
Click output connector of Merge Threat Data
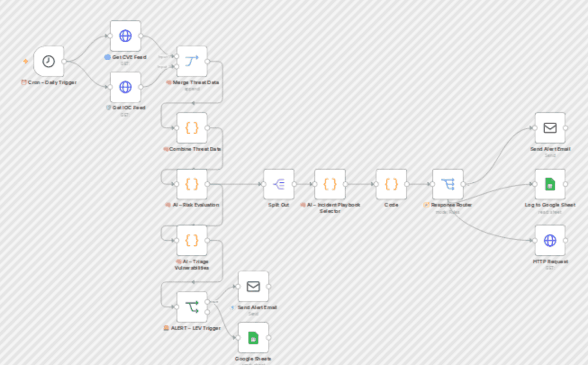[x=208, y=62]
